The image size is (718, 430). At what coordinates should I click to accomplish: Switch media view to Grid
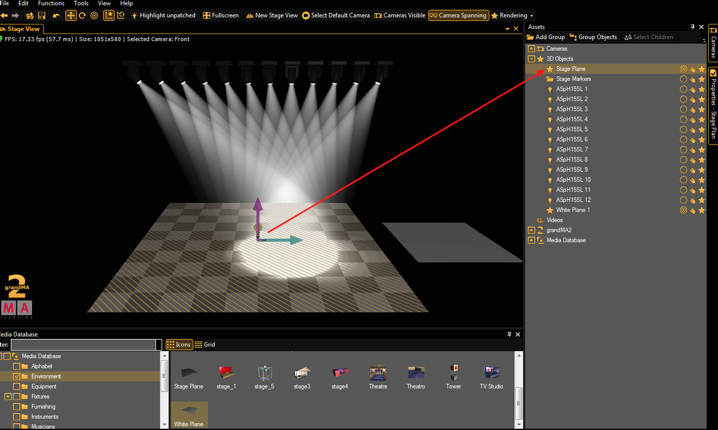[205, 345]
